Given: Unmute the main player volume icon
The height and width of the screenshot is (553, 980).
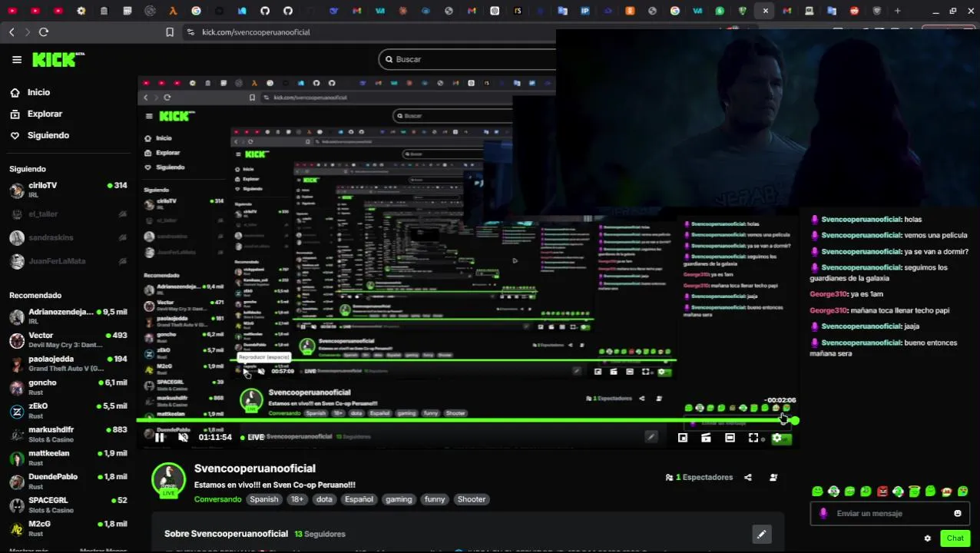Looking at the screenshot, I should click(183, 437).
